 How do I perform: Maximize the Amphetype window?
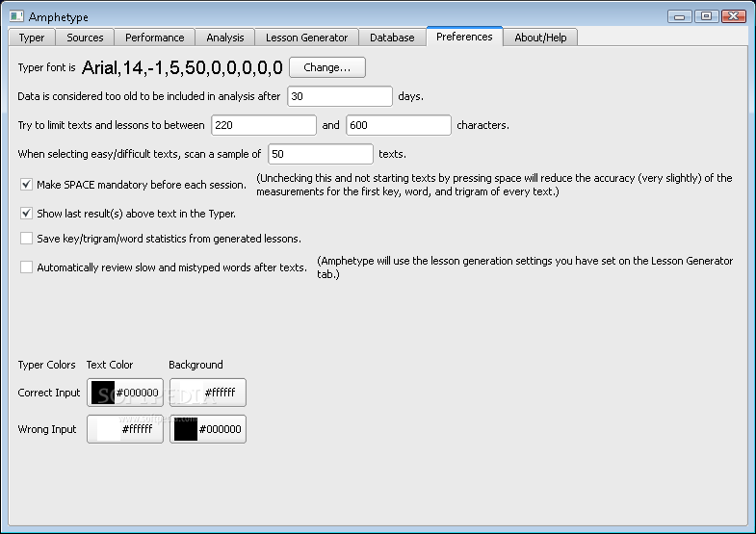tap(706, 16)
